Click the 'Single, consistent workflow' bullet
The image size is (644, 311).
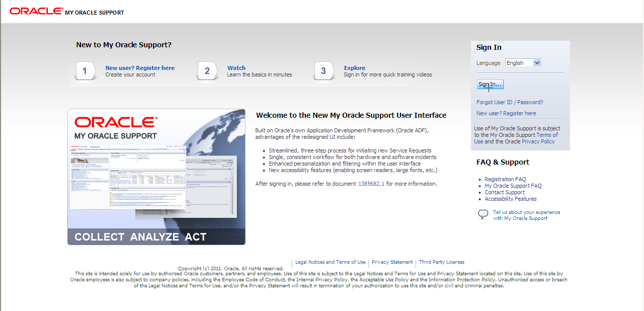coord(353,157)
